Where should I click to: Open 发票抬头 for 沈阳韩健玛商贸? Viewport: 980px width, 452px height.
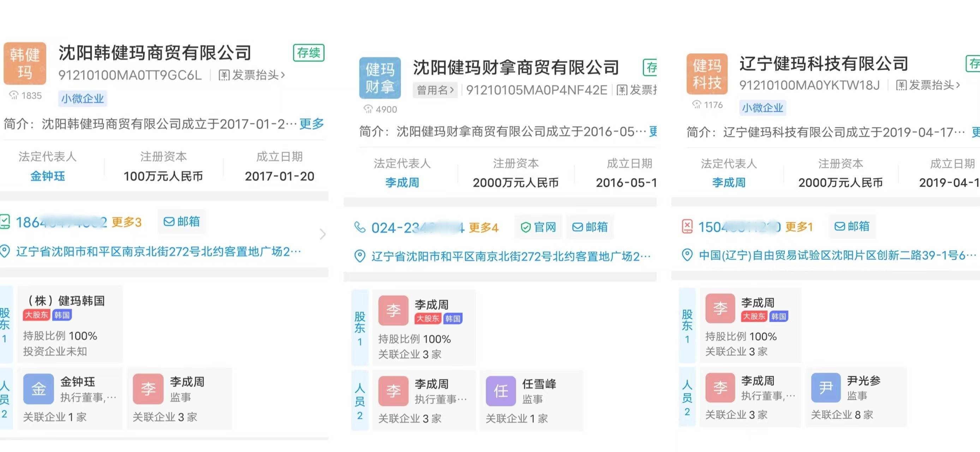pos(251,75)
